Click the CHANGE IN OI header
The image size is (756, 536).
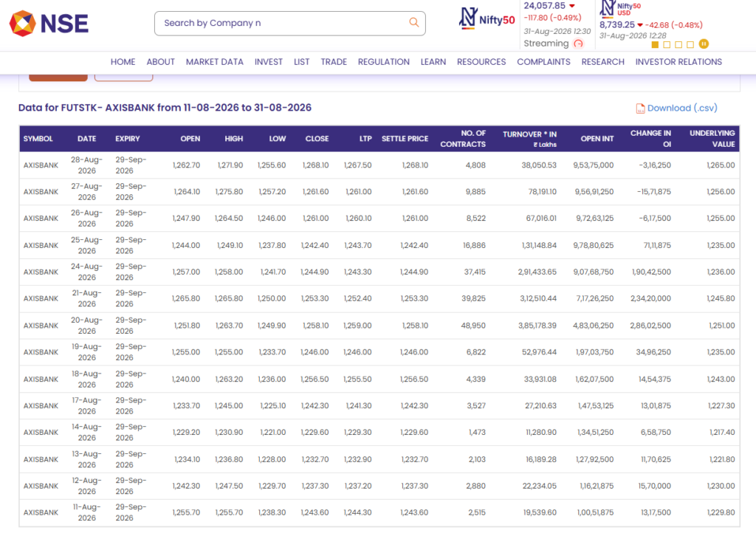pyautogui.click(x=650, y=139)
